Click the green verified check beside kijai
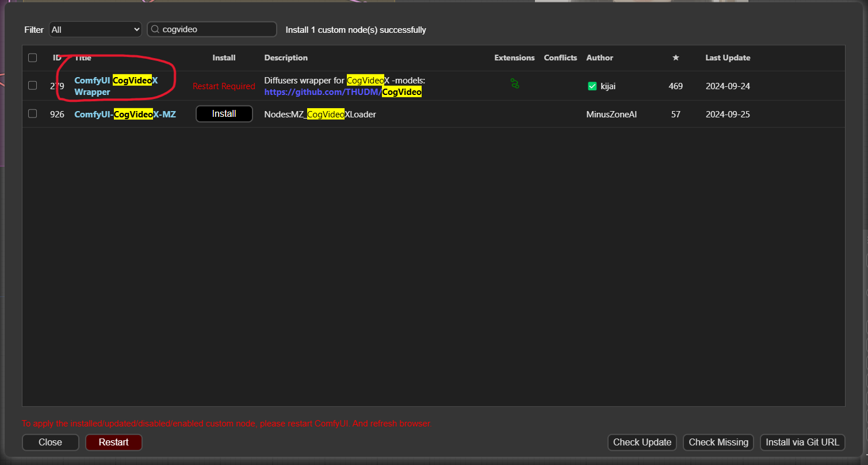Image resolution: width=868 pixels, height=465 pixels. pyautogui.click(x=592, y=86)
